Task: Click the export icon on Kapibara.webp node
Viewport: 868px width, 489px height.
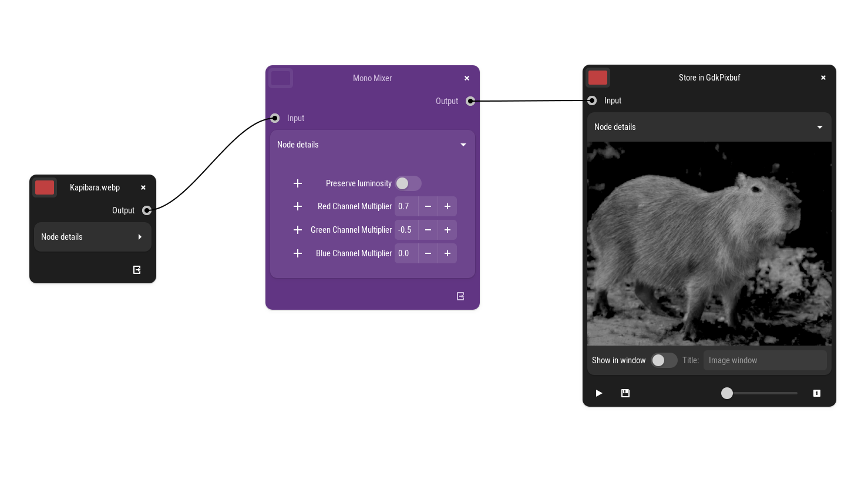Action: point(137,270)
